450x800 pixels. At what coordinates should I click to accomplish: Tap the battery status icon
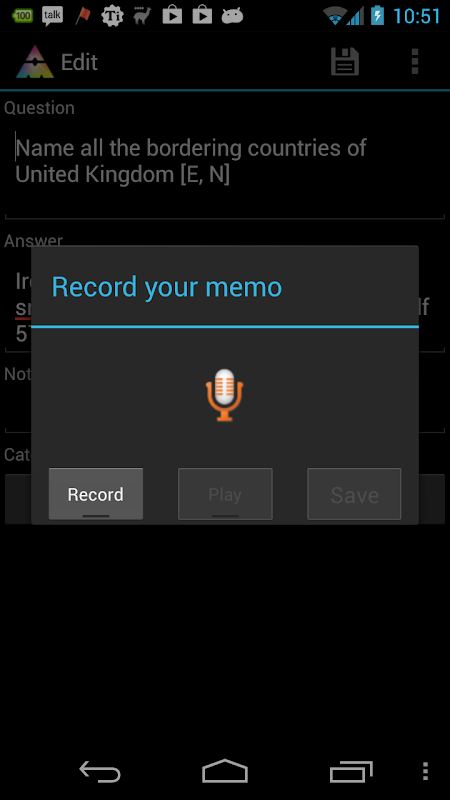[377, 16]
